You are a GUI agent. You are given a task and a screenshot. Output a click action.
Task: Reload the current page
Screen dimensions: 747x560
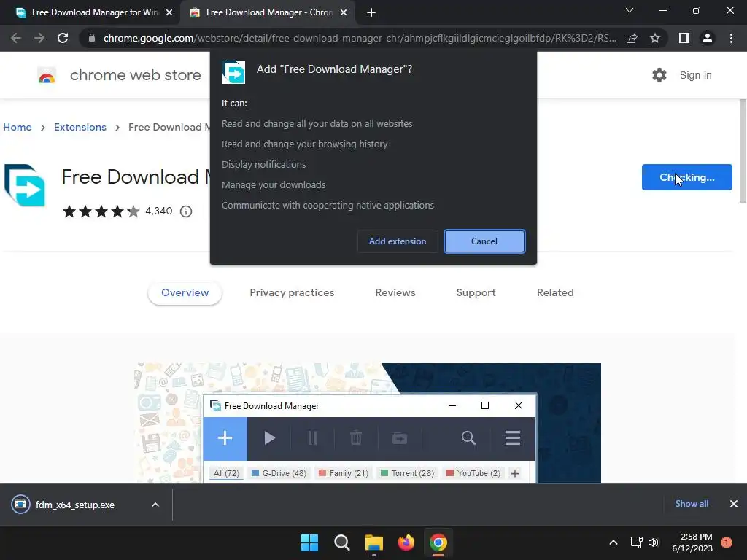pyautogui.click(x=63, y=38)
